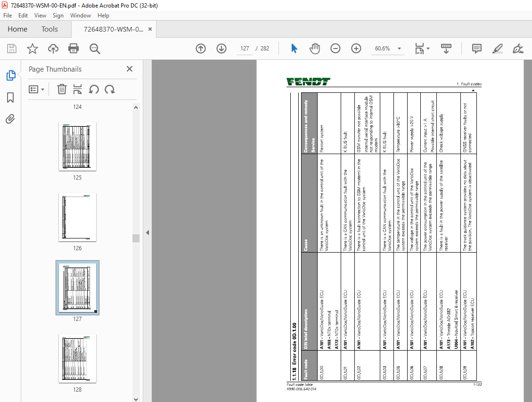Open the Fill and Sign pen tool
The height and width of the screenshot is (402, 532).
[518, 49]
